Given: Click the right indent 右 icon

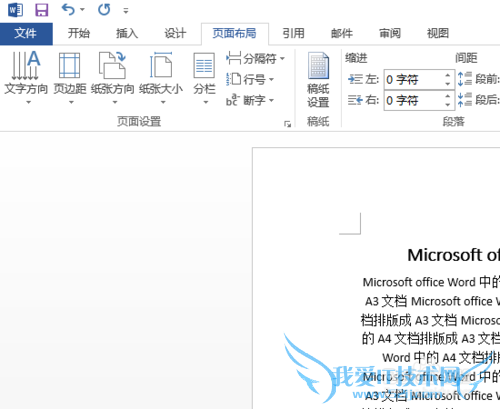Looking at the screenshot, I should [x=355, y=100].
